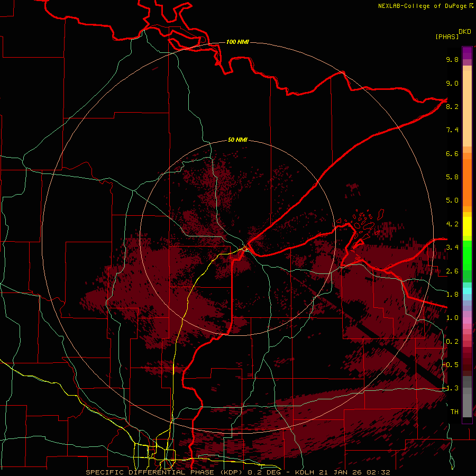Click the -0.5 value on the scale
The image size is (476, 476).
pos(451,365)
